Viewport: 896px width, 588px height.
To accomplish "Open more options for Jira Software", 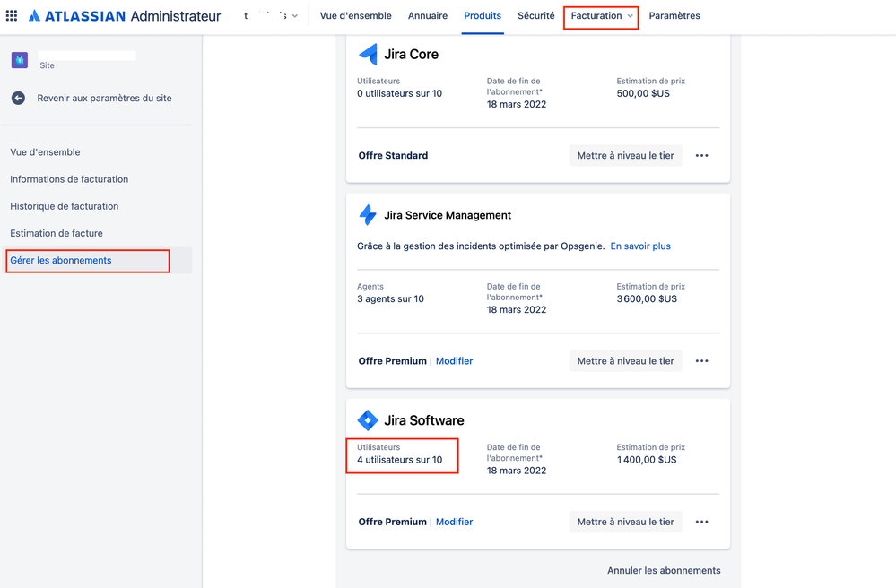I will 701,522.
